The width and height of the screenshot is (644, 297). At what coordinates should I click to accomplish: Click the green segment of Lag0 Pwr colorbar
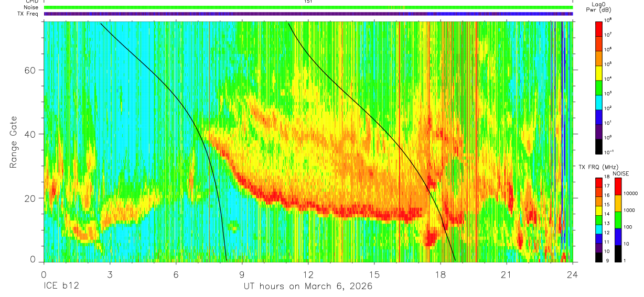click(x=599, y=87)
